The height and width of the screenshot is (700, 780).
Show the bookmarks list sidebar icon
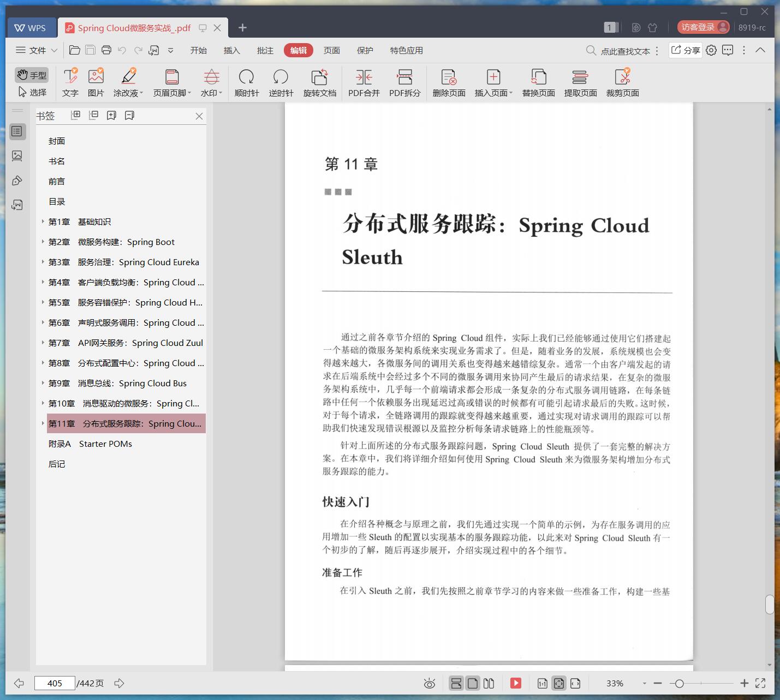pyautogui.click(x=17, y=131)
